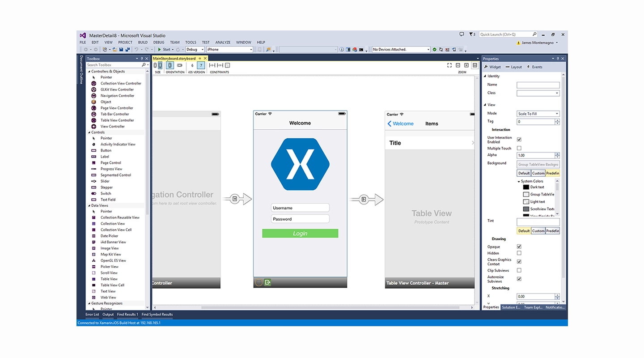644x358 pixels.
Task: Toggle the Opaque checkbox
Action: pyautogui.click(x=519, y=247)
